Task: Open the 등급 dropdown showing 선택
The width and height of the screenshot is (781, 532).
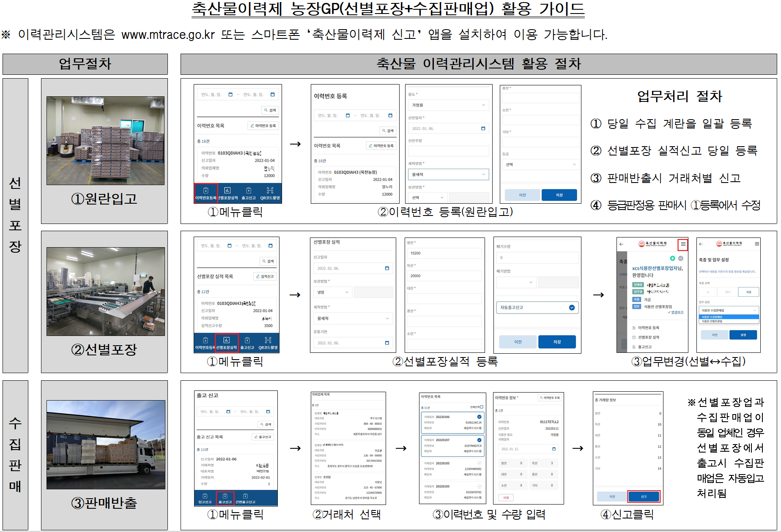Action: point(540,164)
